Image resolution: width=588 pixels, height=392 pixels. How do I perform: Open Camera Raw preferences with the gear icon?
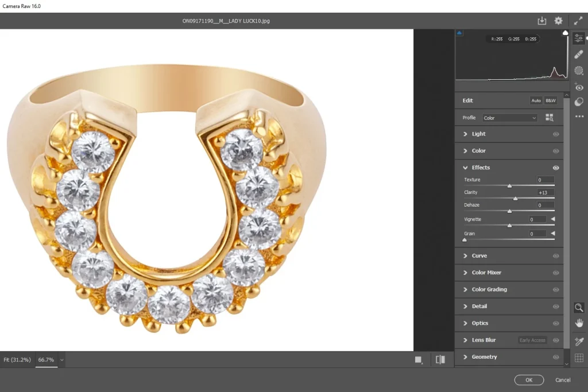tap(558, 20)
